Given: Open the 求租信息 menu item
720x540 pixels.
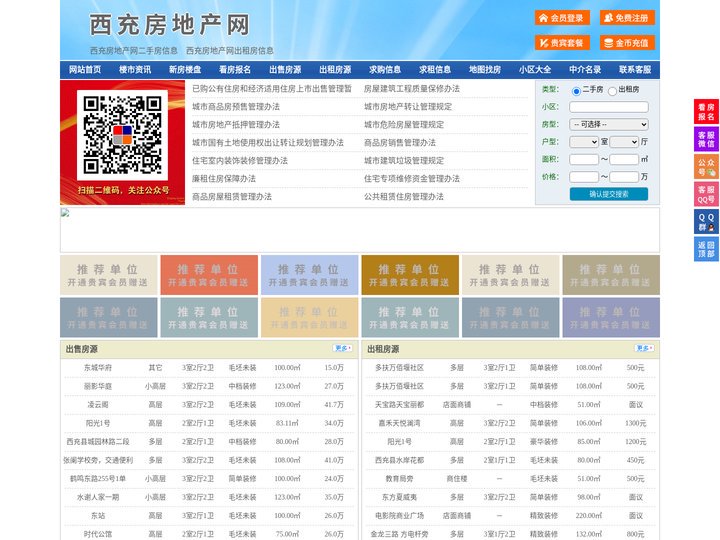Looking at the screenshot, I should [435, 70].
